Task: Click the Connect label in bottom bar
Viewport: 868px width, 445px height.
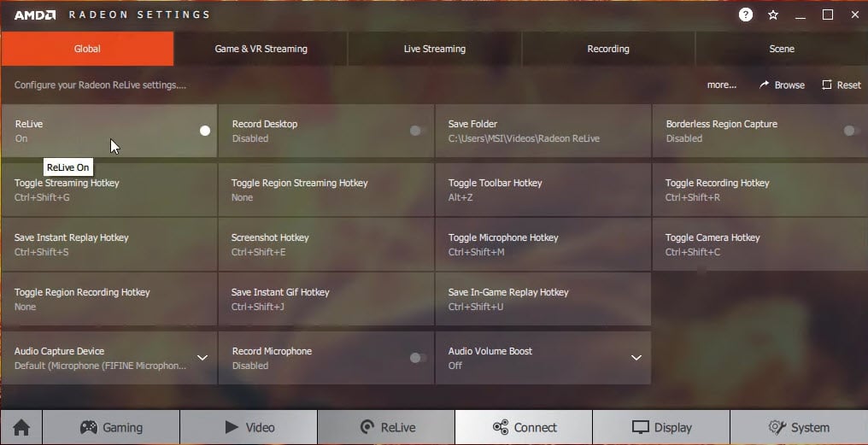Action: point(536,428)
